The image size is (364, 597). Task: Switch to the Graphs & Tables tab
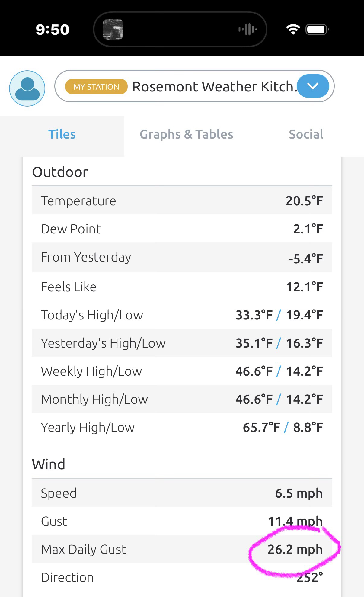point(186,134)
